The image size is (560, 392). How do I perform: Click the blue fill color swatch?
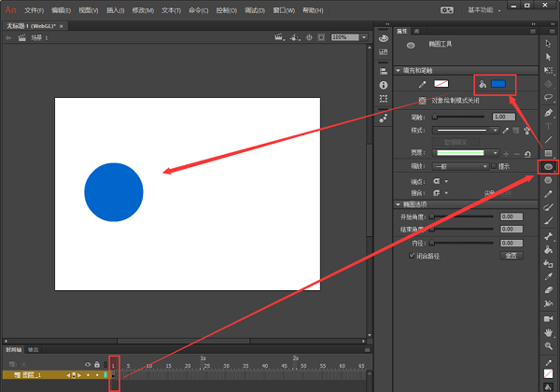click(x=498, y=84)
